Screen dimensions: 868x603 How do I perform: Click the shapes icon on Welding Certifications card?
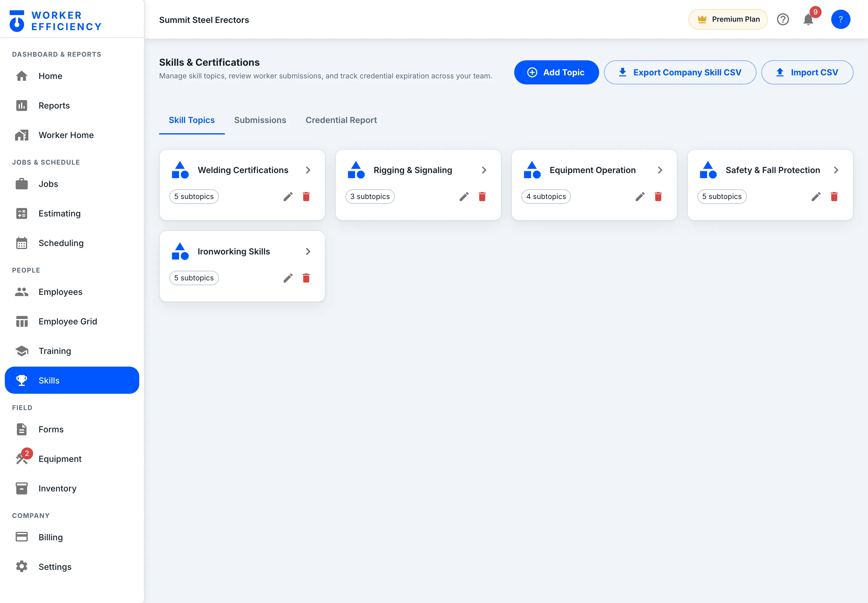[180, 170]
